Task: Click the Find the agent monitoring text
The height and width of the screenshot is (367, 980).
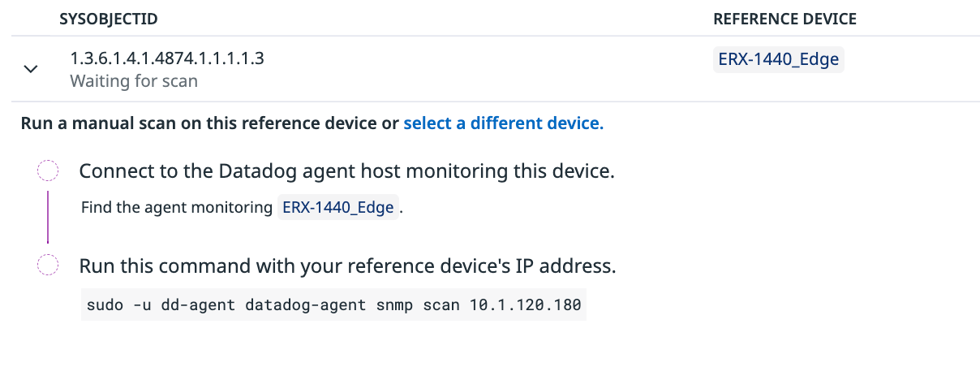Action: (177, 207)
